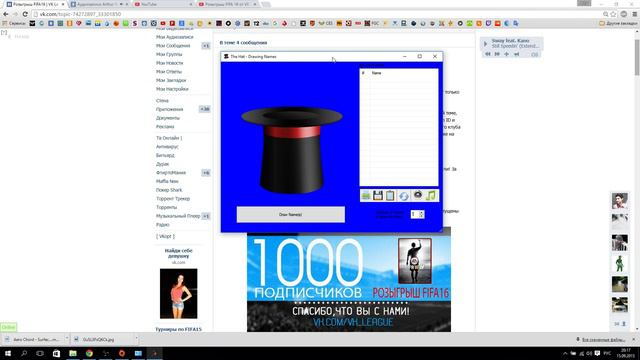The image size is (640, 360).
Task: Click the +38 counter next to Приложения
Action: click(204, 109)
